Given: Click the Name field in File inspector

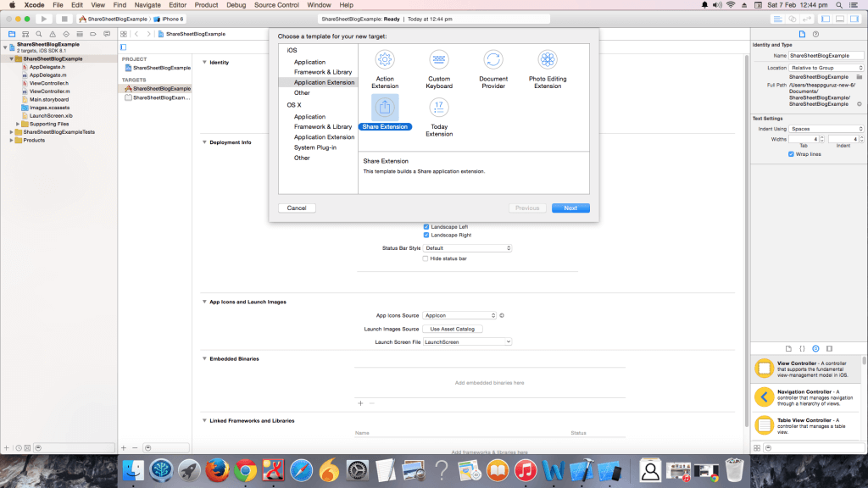Looking at the screenshot, I should 826,55.
